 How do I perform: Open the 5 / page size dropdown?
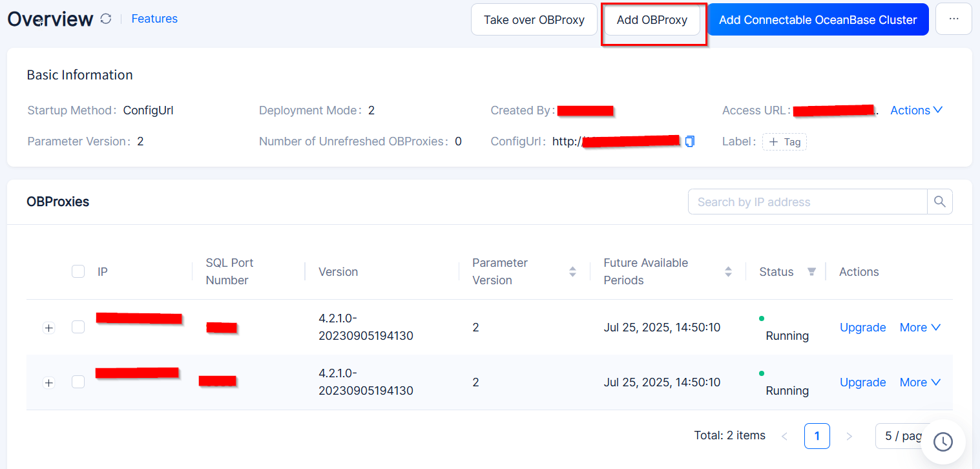903,436
